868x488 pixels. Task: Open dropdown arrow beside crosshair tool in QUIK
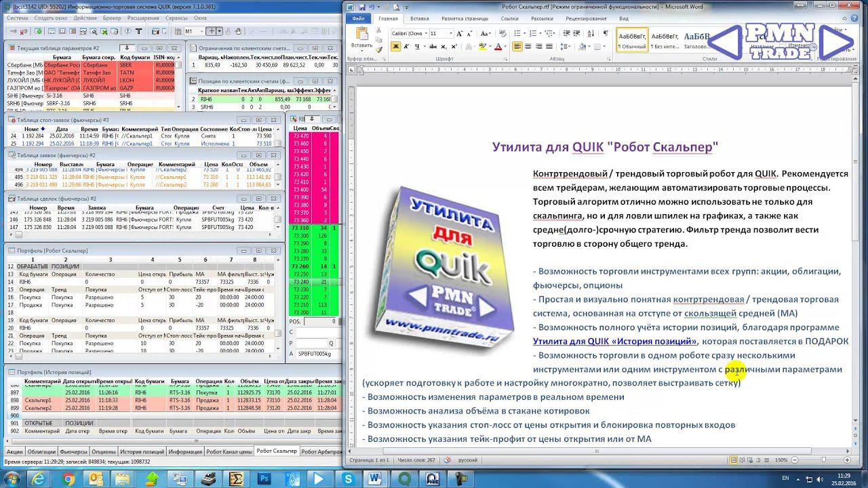point(220,31)
